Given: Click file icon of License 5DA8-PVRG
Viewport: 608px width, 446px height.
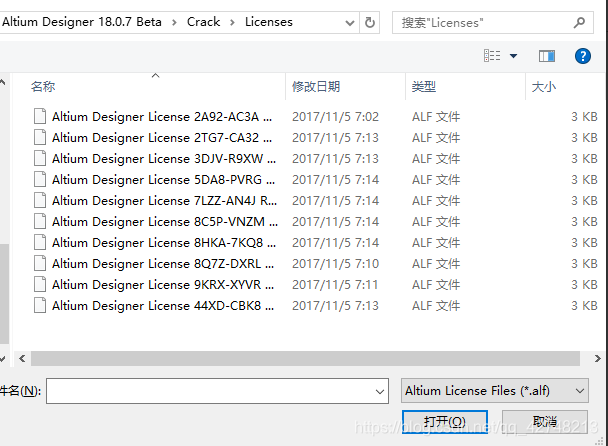Looking at the screenshot, I should pos(40,179).
